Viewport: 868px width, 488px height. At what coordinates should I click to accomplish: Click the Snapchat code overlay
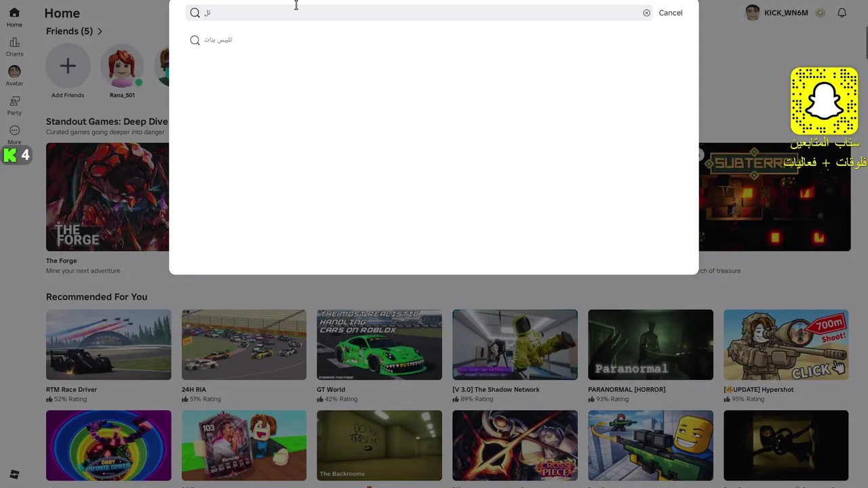pos(824,101)
